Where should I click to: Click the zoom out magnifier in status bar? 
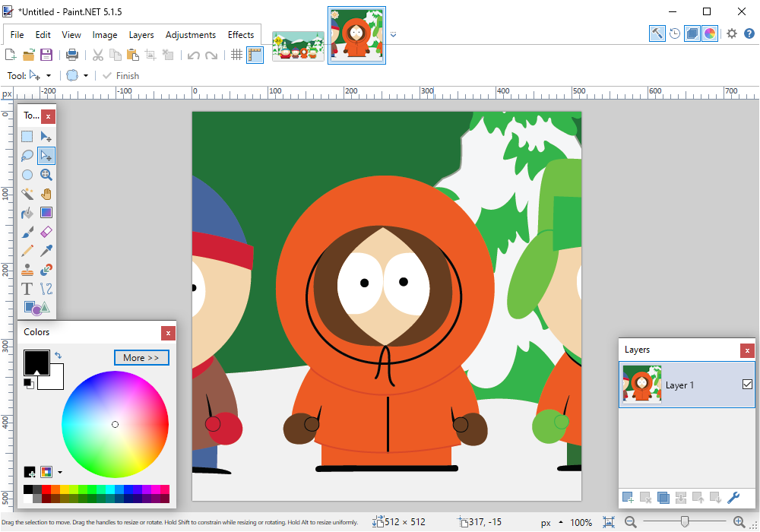point(631,522)
